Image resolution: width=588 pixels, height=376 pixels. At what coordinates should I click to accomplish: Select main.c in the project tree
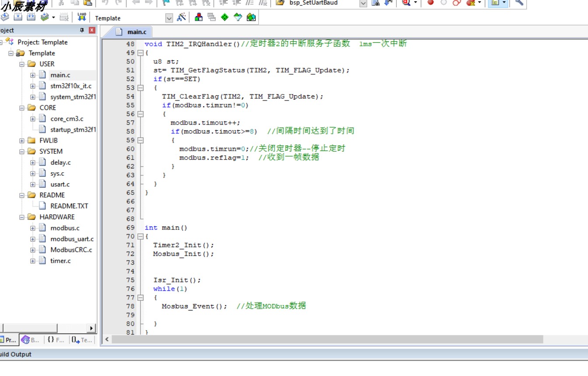60,75
